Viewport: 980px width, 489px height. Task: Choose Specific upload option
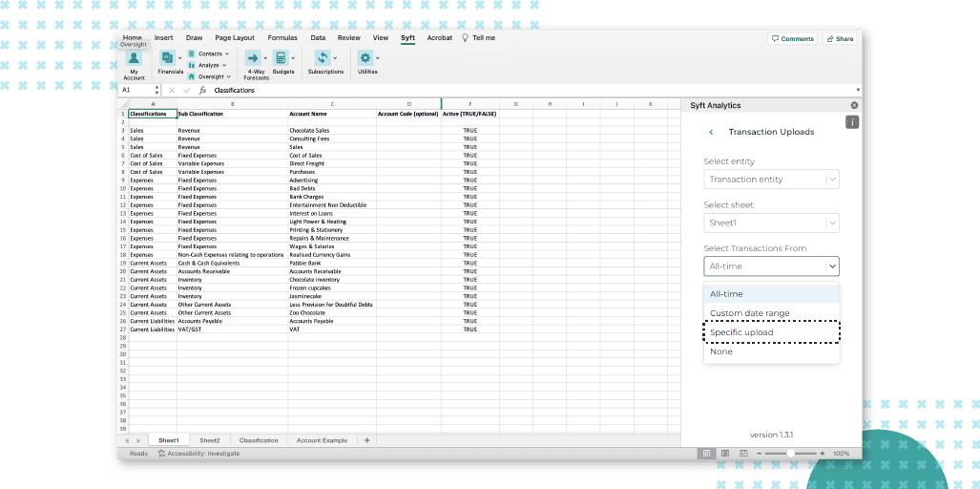[x=771, y=332]
